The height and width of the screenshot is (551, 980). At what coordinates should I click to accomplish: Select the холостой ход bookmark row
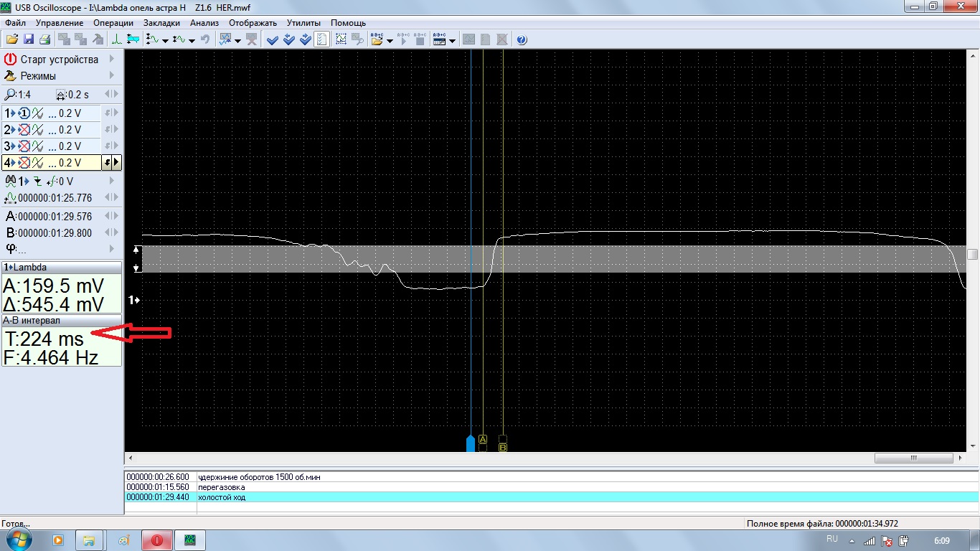pos(221,497)
